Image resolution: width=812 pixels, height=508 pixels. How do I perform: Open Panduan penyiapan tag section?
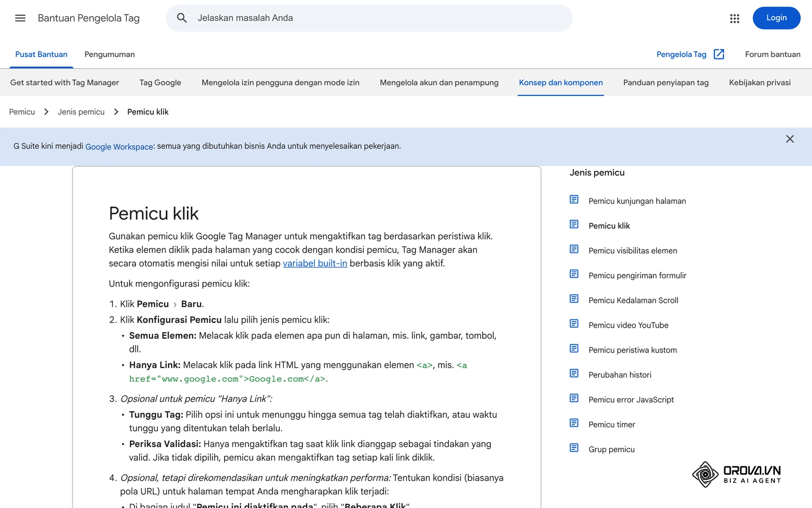pos(666,82)
